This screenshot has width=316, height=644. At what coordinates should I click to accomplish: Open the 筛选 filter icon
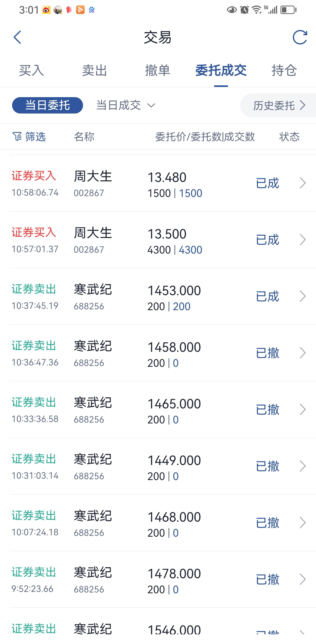pyautogui.click(x=17, y=136)
